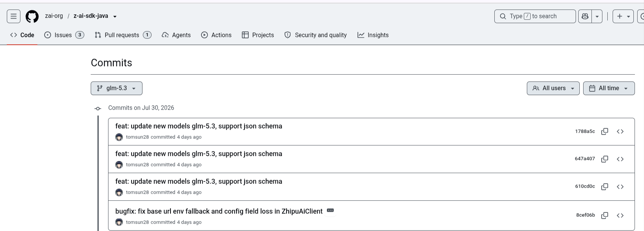Show tomsun28 avatar on first commit

pos(119,137)
